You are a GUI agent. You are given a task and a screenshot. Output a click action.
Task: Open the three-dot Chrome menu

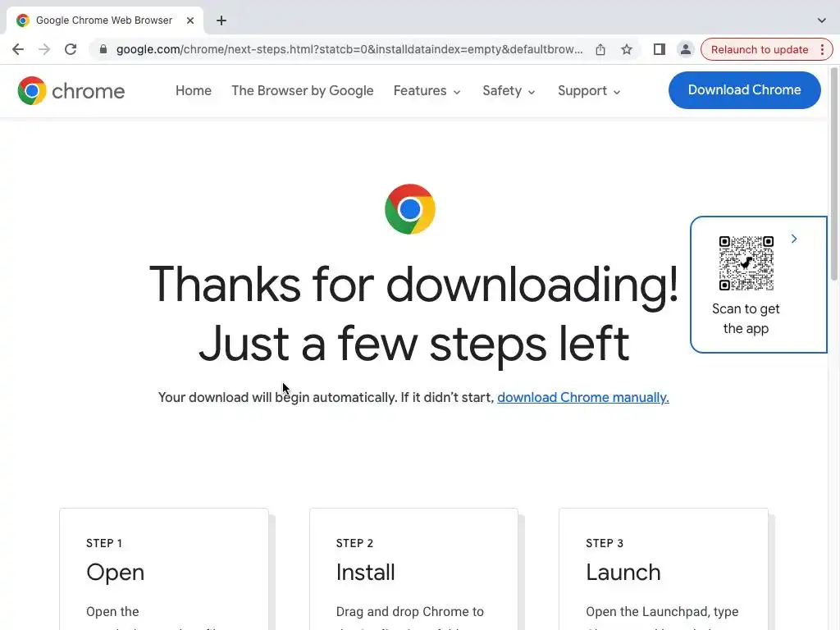tap(822, 49)
